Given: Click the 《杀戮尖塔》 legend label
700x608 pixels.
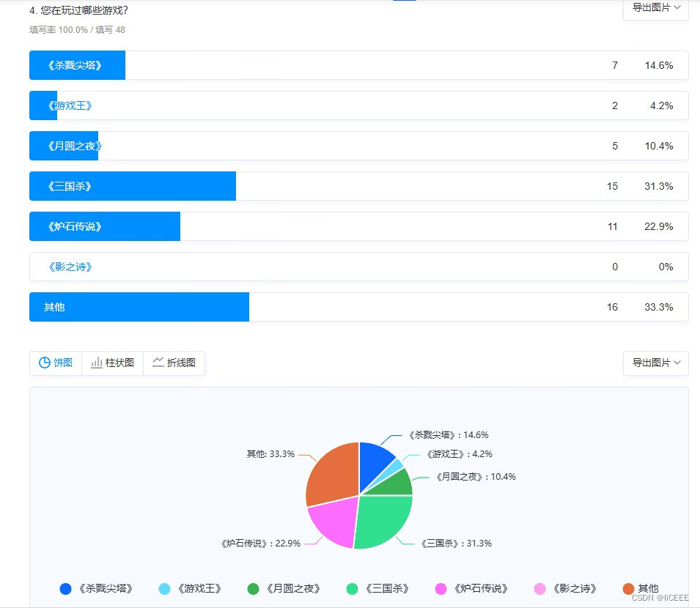Looking at the screenshot, I should coord(106,589).
